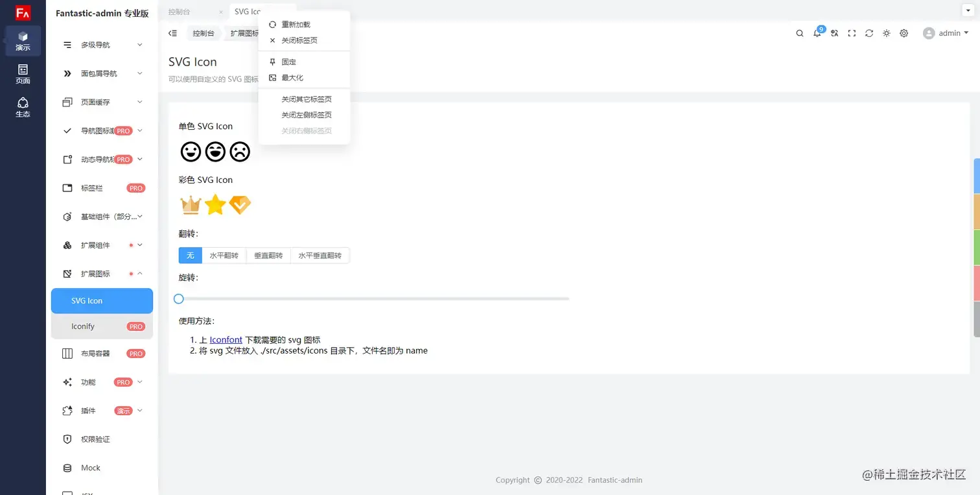Open 标签栏 sidebar item

tap(104, 187)
